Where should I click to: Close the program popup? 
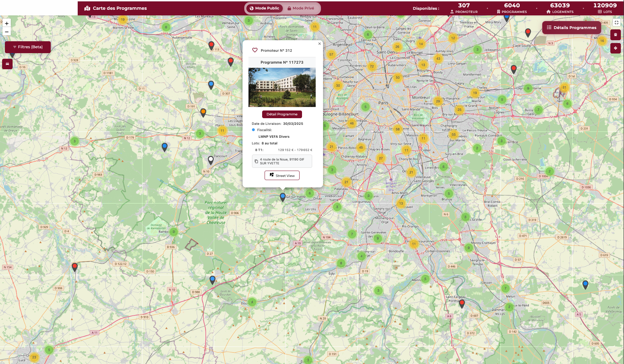tap(319, 44)
